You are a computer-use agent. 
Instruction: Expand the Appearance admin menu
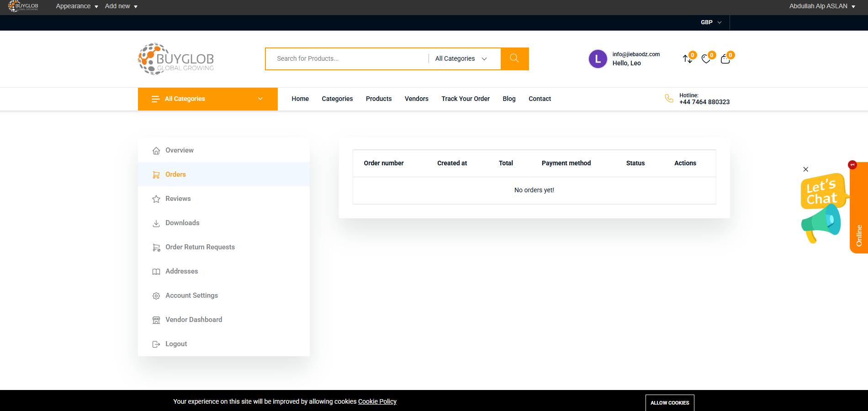pyautogui.click(x=77, y=6)
